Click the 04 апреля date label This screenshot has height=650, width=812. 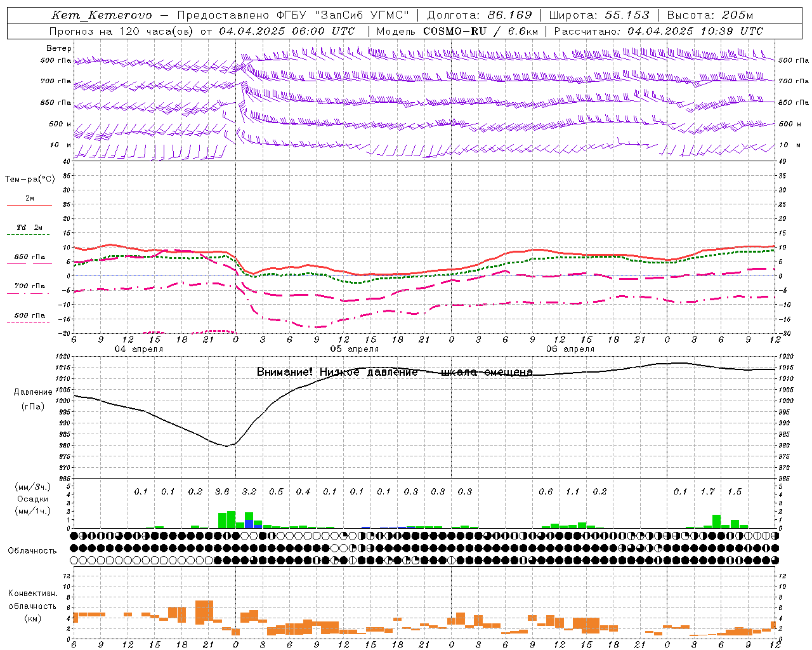tap(138, 349)
